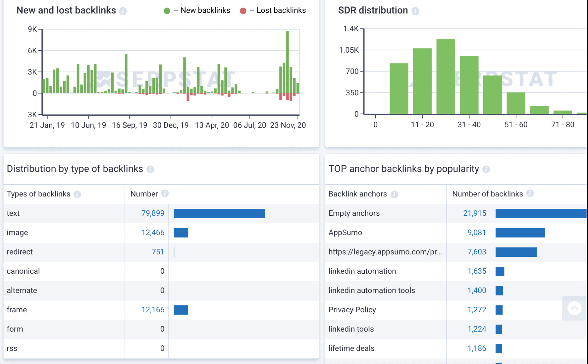Open linkedin tools anchor count 1,224
The image size is (588, 364).
(x=477, y=329)
